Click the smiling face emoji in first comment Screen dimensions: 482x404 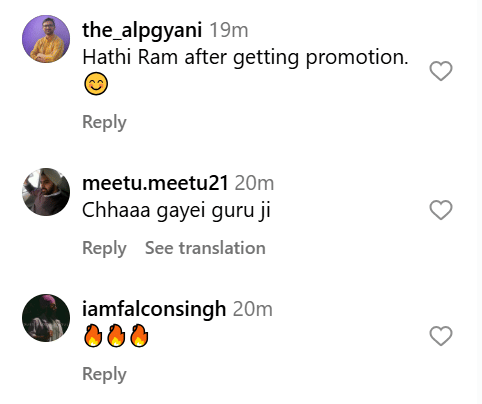[x=96, y=84]
